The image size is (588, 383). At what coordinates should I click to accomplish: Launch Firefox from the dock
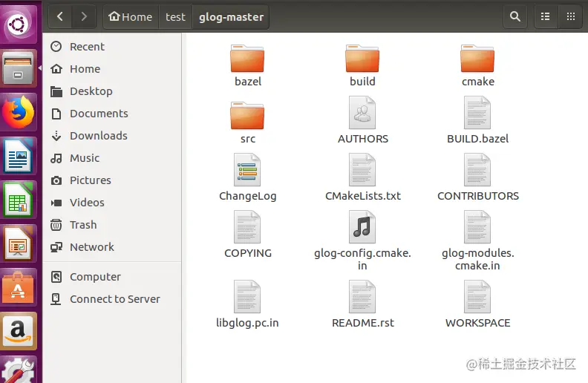[18, 112]
